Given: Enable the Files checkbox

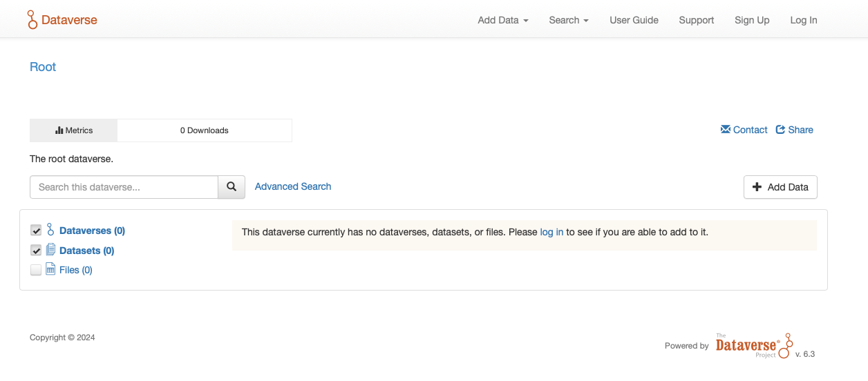Looking at the screenshot, I should 36,270.
